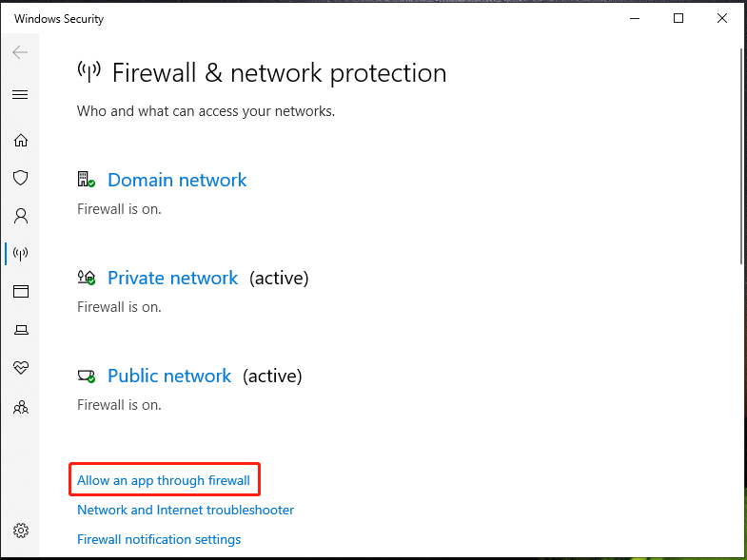This screenshot has width=747, height=560.
Task: Open Device performance & health heart icon
Action: (20, 367)
